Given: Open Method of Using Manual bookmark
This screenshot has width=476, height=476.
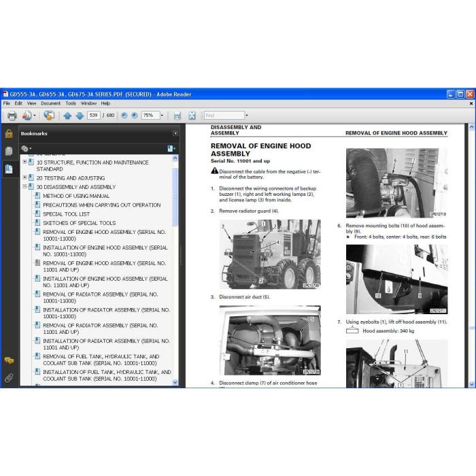Looking at the screenshot, I should click(76, 196).
